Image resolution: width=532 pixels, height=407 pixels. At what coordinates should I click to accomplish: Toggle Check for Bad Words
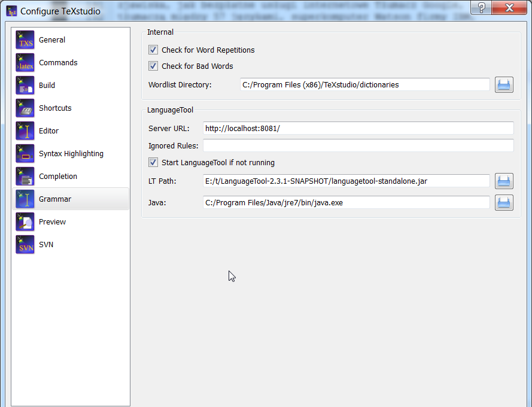pos(153,66)
